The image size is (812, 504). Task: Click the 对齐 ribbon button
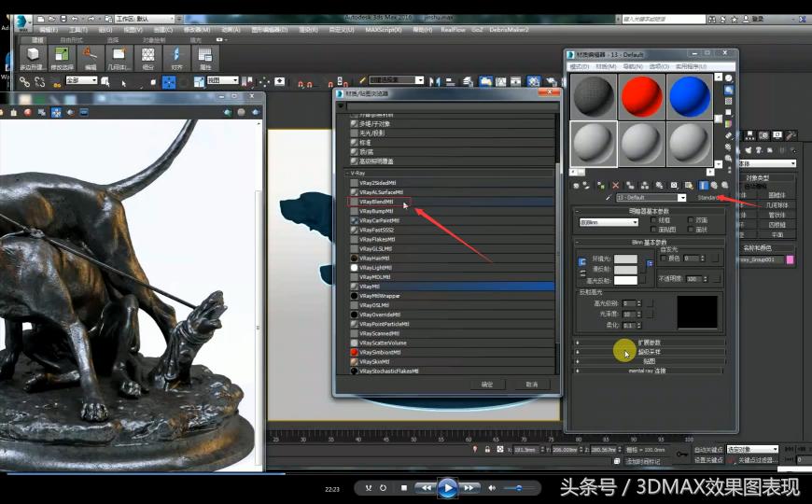tap(176, 58)
